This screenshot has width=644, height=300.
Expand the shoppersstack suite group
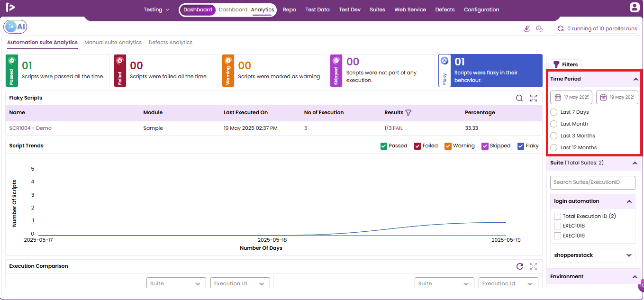coord(629,255)
